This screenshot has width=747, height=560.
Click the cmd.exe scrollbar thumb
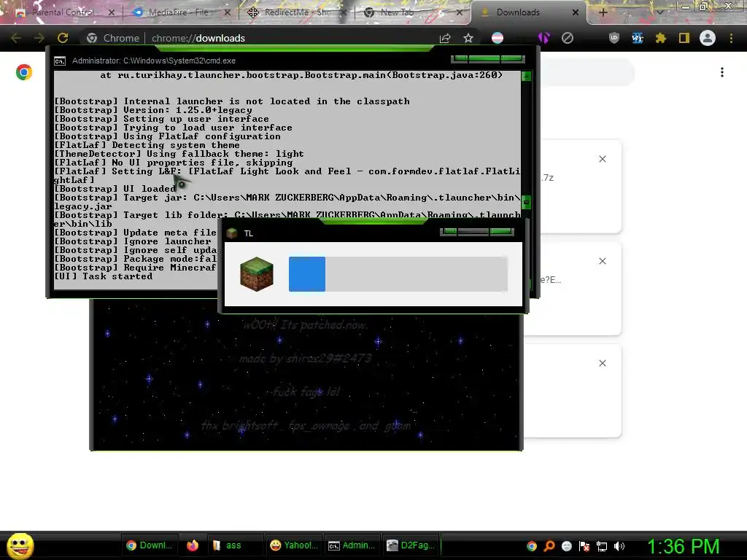(x=527, y=202)
